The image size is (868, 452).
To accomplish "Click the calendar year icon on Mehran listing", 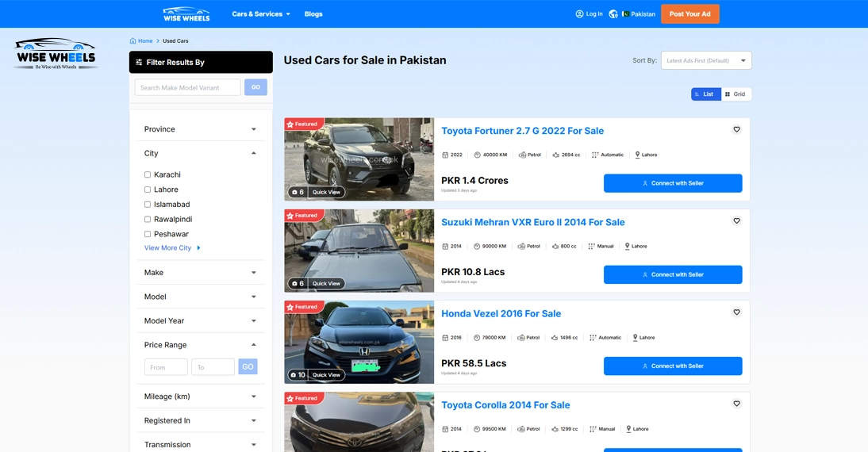I will pyautogui.click(x=445, y=246).
